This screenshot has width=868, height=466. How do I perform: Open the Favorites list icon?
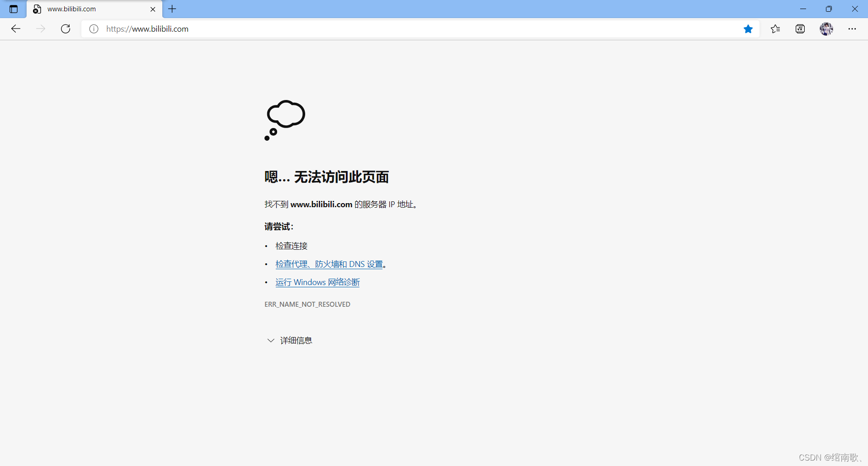775,29
